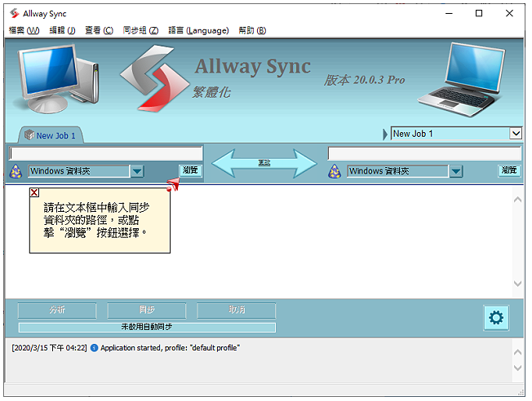This screenshot has height=401, width=532.
Task: Click the hint tooltip text 請在文本框中輸入同步
Action: (97, 208)
